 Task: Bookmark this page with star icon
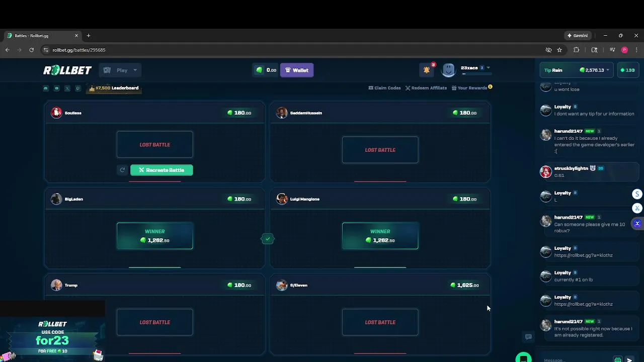559,50
